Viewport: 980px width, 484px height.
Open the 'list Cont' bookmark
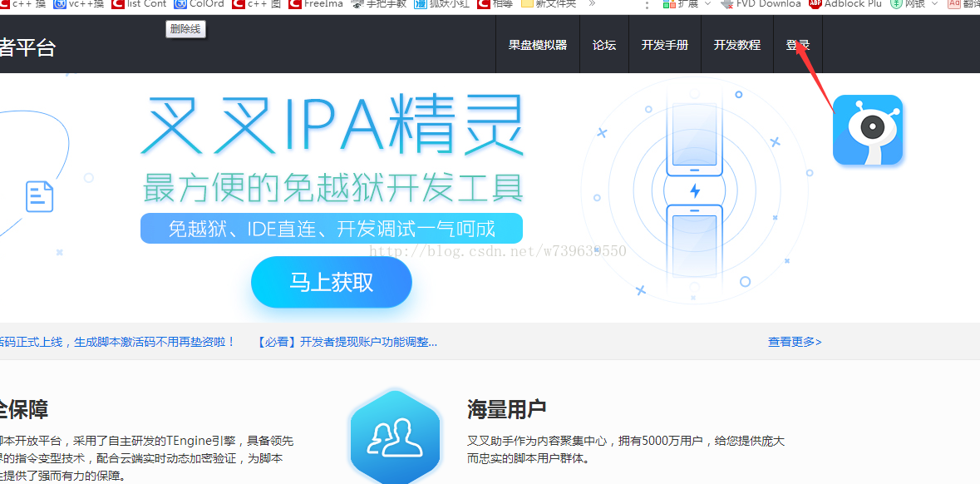(139, 4)
